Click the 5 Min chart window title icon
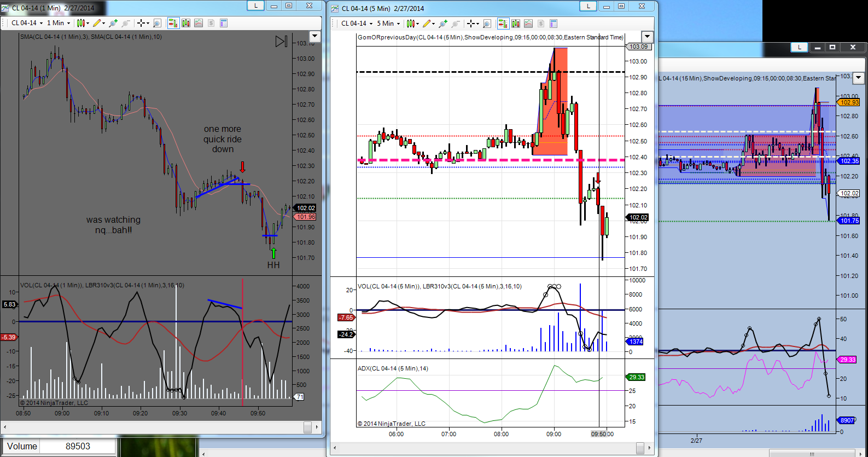The height and width of the screenshot is (457, 868). click(335, 8)
